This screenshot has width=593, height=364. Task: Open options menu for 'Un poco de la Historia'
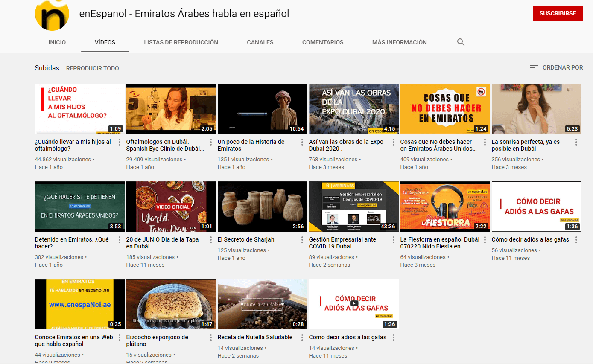coord(302,142)
